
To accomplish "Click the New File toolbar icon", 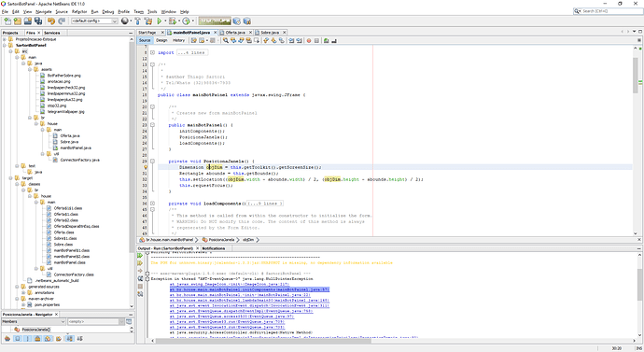I will [7, 21].
